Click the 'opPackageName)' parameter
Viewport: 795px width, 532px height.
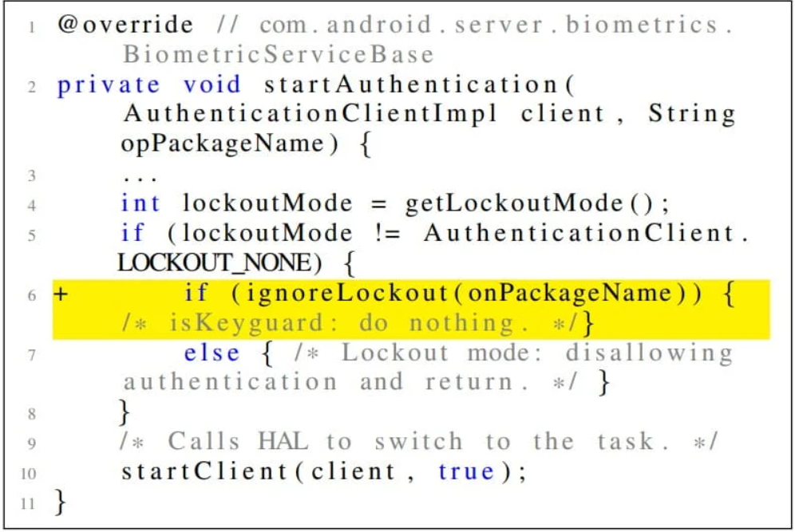tap(230, 144)
